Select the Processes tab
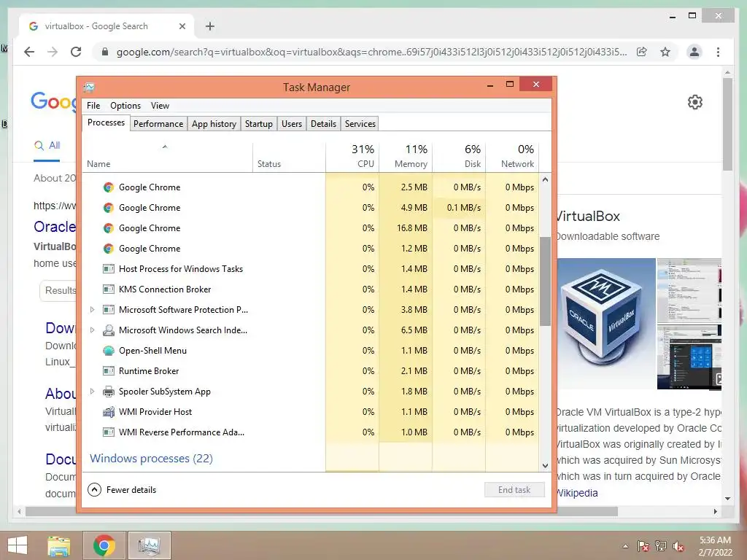 coord(107,122)
